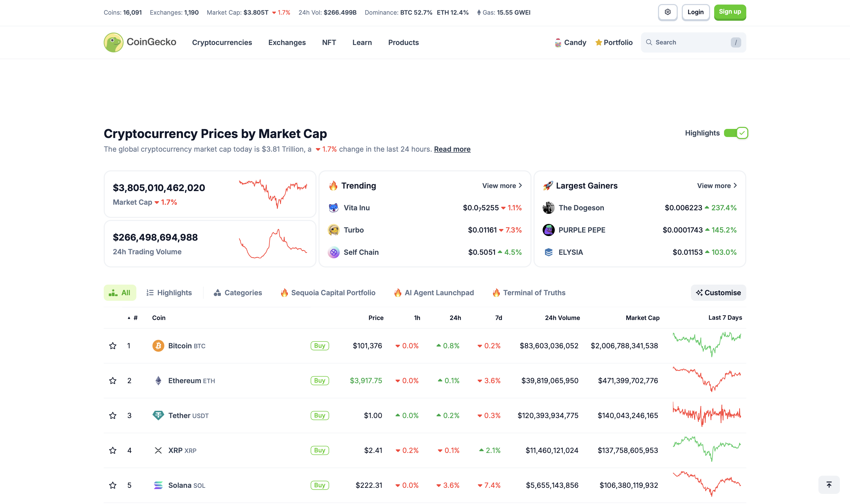Click The Dogeson coin avatar
Screen dimensions: 850x504
tap(548, 208)
